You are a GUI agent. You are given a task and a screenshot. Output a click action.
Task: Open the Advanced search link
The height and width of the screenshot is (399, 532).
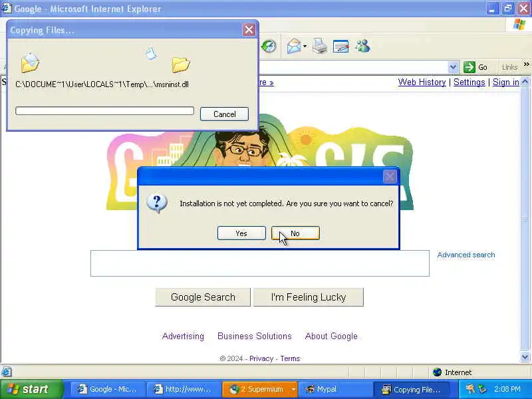point(466,255)
